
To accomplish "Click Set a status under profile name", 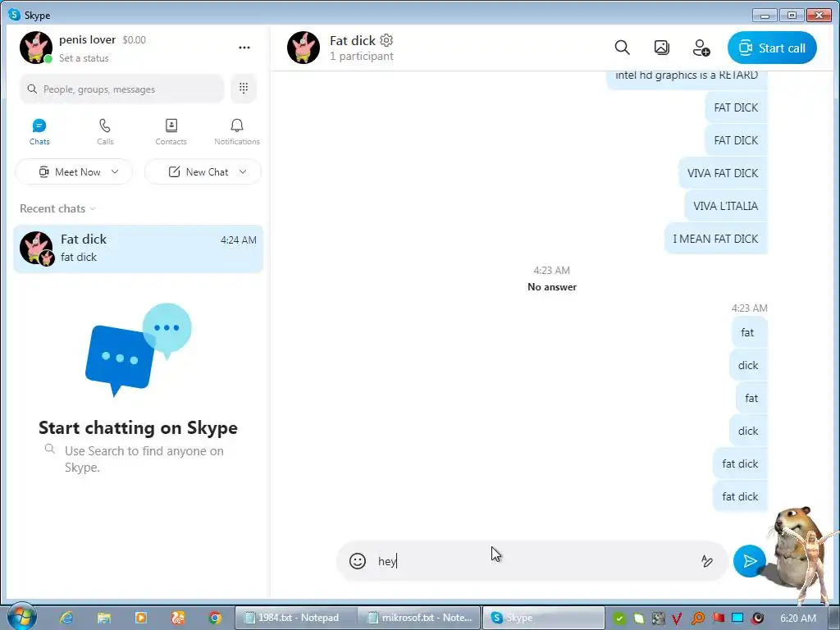I will tap(84, 58).
